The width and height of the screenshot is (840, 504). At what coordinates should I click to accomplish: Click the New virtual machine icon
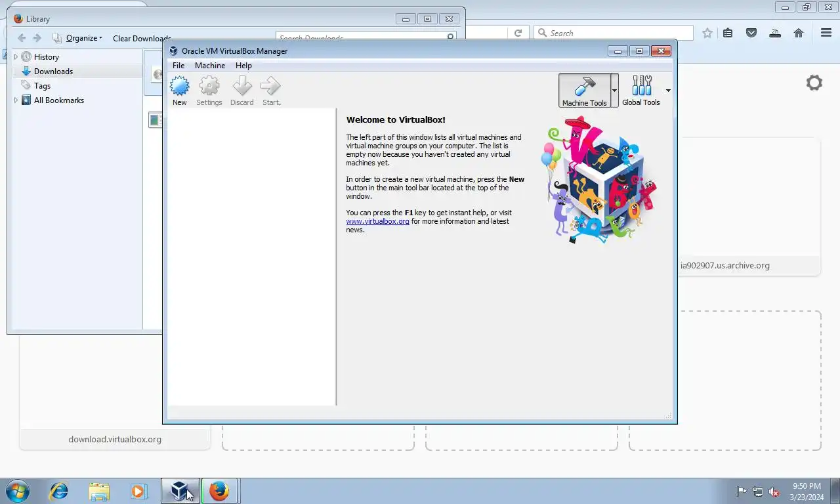(x=179, y=91)
